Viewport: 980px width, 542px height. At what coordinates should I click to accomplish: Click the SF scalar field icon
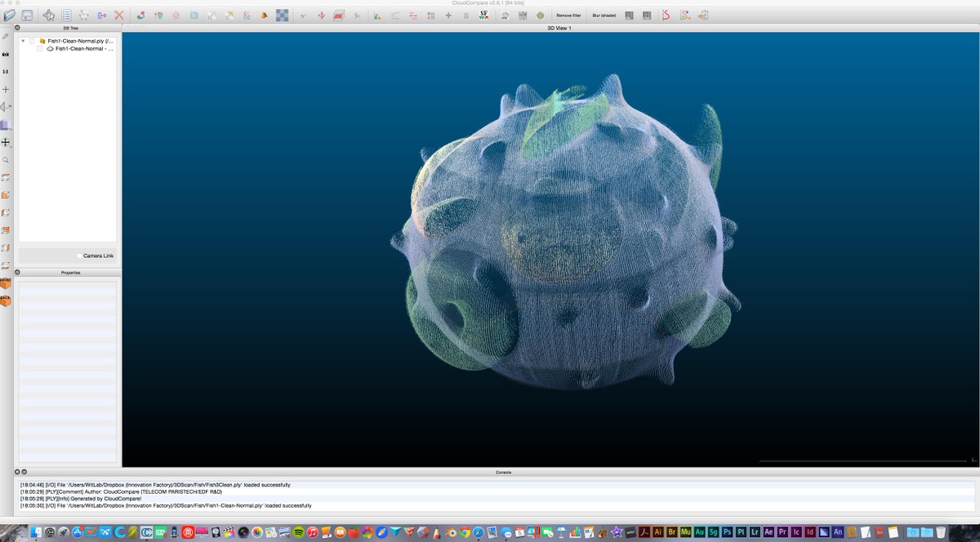coord(483,15)
